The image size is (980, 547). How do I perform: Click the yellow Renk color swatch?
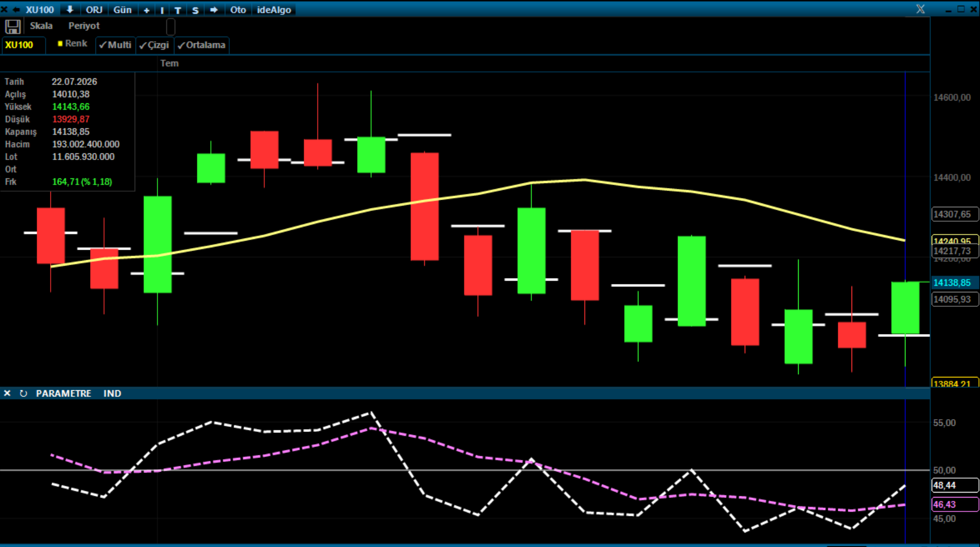click(60, 43)
